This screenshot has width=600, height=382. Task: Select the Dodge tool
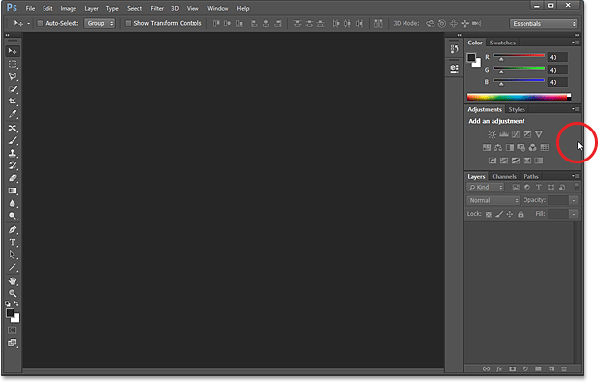(x=12, y=216)
